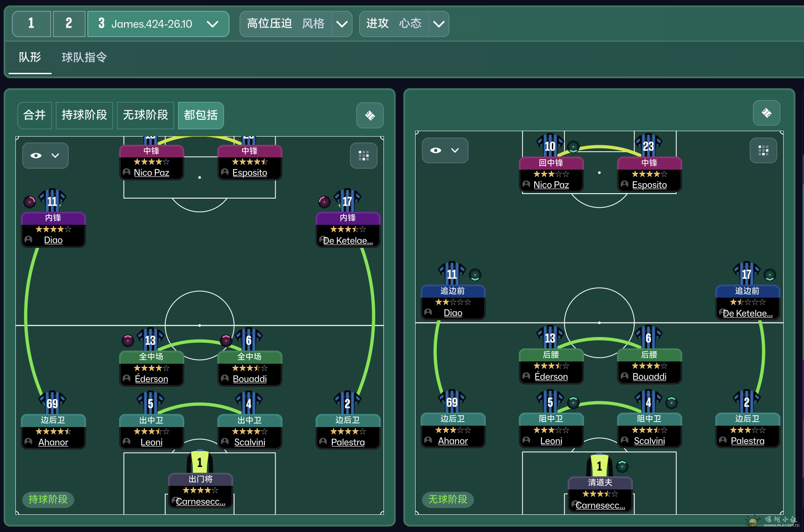Click teal instruction badge beside Nico Paz

pyautogui.click(x=573, y=147)
